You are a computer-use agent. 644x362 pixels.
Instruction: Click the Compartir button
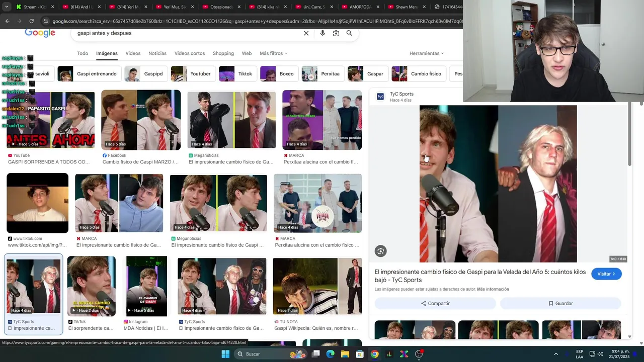click(x=435, y=303)
